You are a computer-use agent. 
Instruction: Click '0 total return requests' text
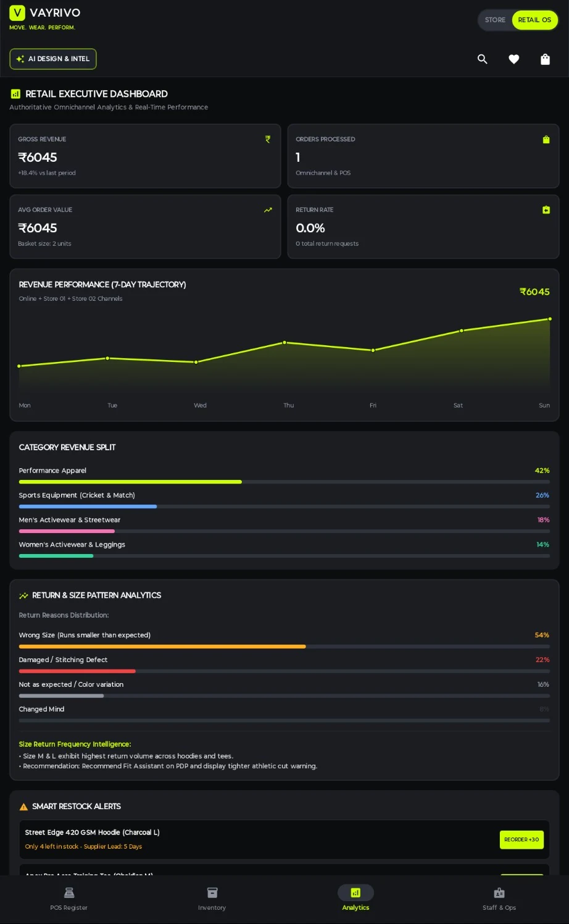[x=327, y=243]
